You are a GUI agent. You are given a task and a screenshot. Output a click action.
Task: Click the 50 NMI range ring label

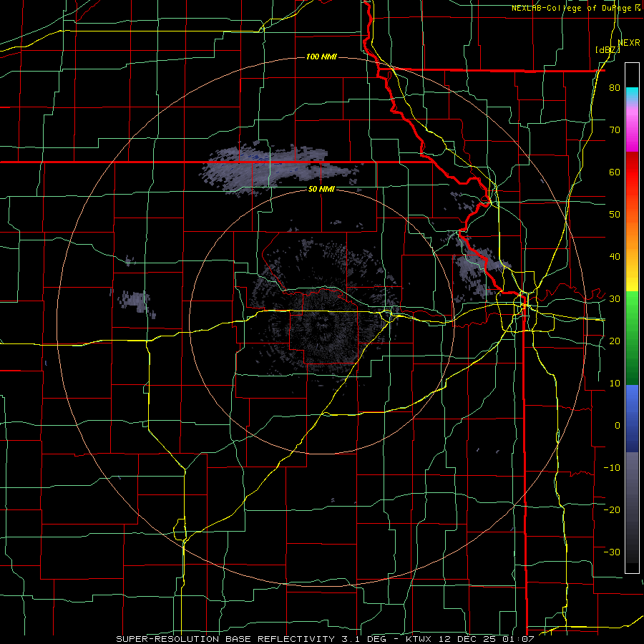(x=321, y=190)
